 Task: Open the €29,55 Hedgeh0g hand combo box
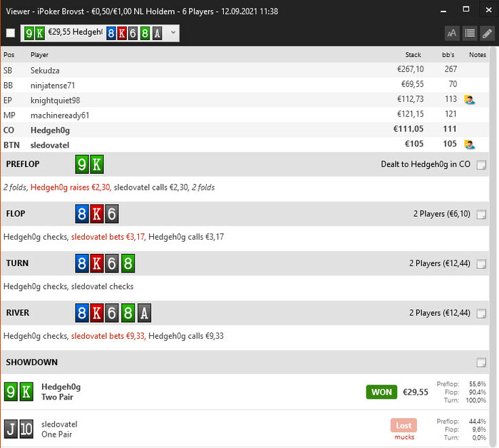(100, 33)
